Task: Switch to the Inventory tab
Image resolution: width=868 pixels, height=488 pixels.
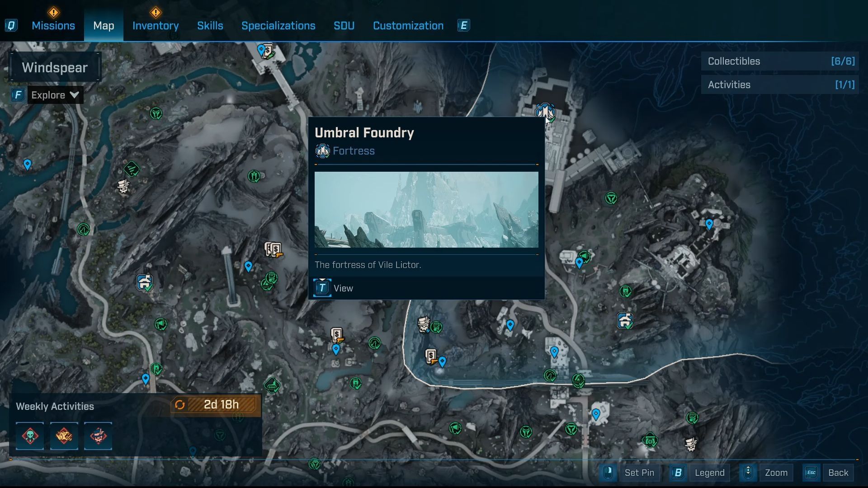Action: (155, 26)
